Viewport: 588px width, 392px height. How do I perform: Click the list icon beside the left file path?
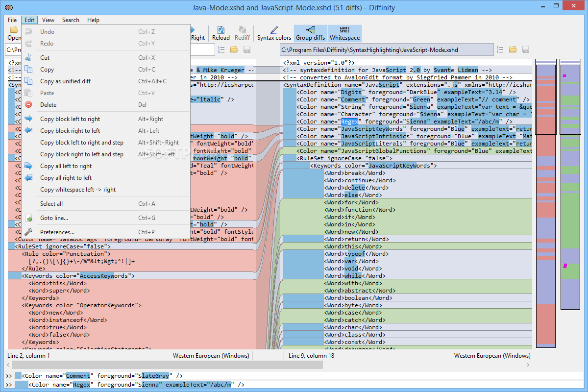pyautogui.click(x=221, y=49)
